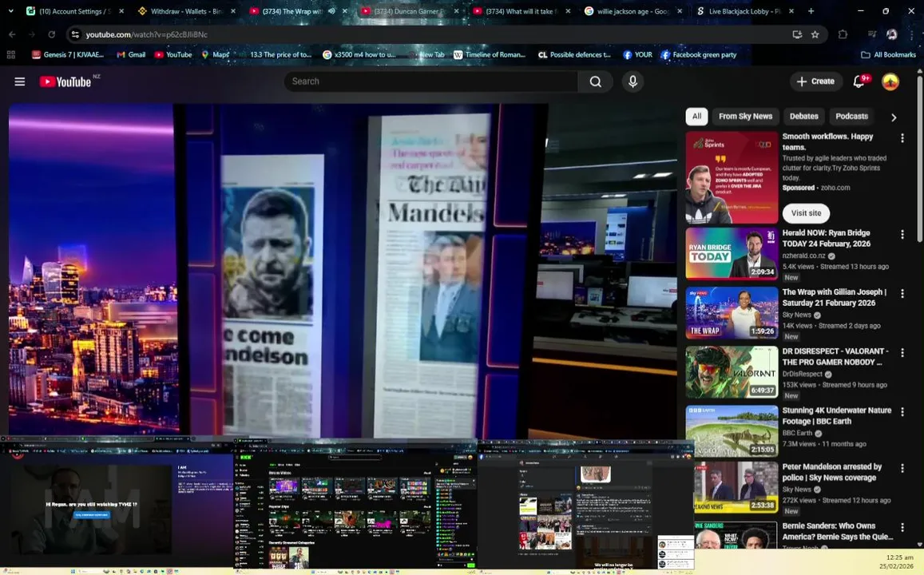Start voice search with microphone icon
Screen dimensions: 924x575
point(633,81)
